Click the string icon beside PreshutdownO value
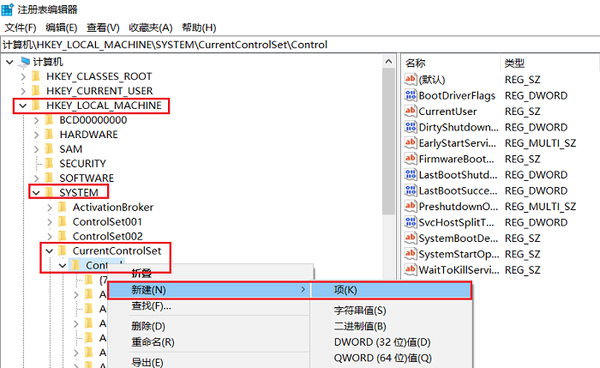Viewport: 600px width, 368px height. click(410, 206)
